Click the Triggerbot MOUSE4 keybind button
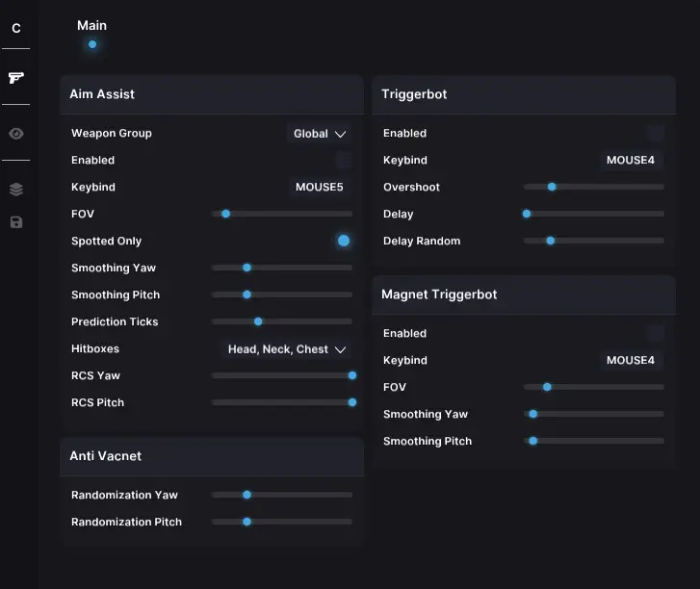700x589 pixels. (631, 160)
